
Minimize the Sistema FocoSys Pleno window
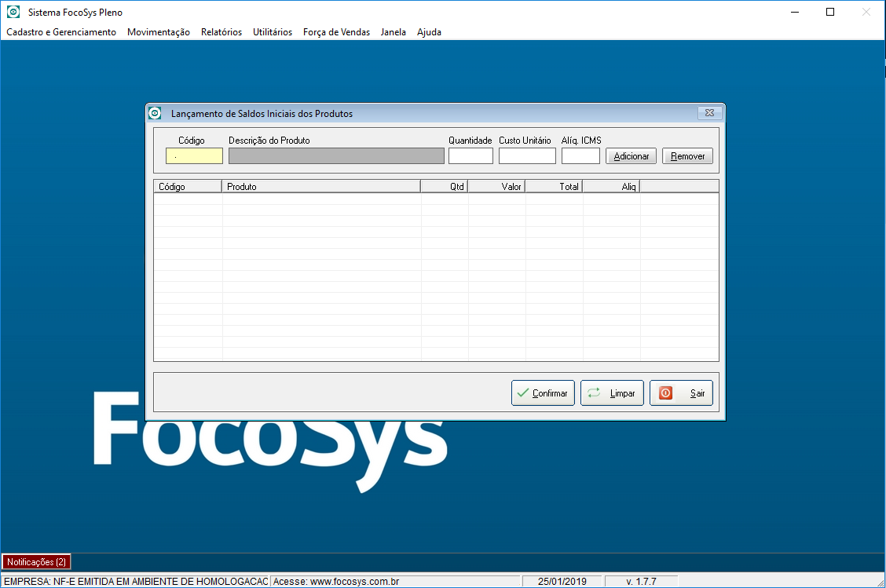tap(794, 12)
